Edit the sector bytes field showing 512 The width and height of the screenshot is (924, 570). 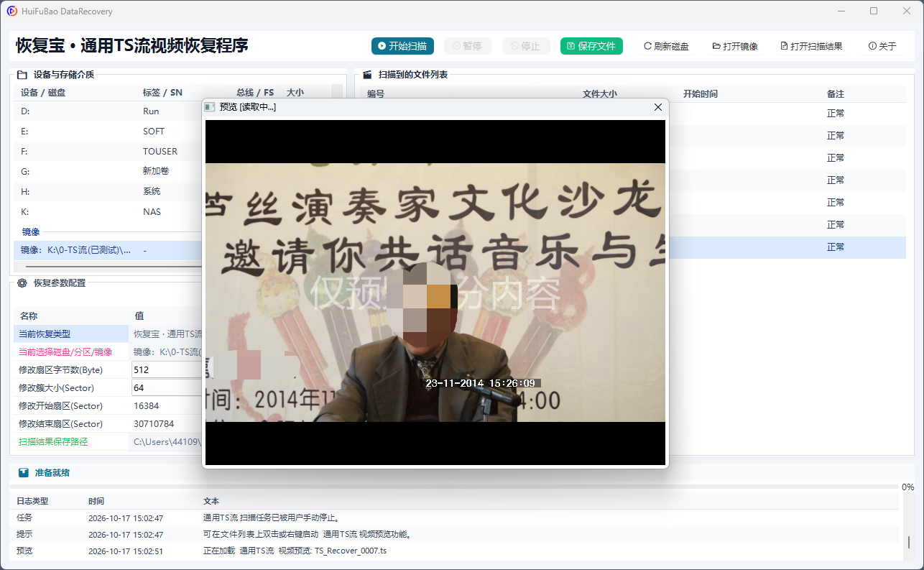coord(167,369)
